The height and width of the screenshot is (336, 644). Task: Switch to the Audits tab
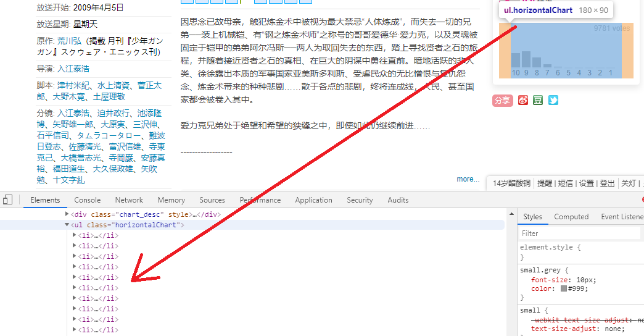(x=398, y=200)
